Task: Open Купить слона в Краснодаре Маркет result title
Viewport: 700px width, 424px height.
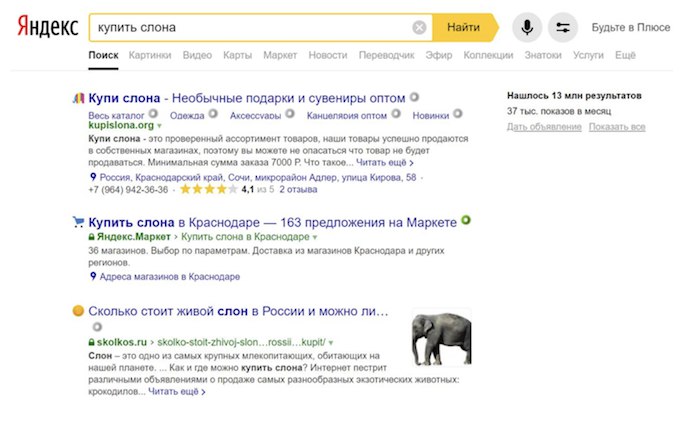Action: pyautogui.click(x=272, y=222)
